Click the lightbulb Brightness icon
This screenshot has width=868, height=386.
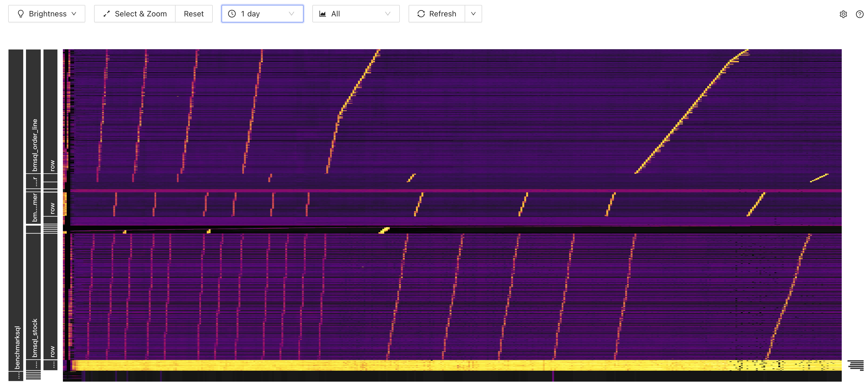[21, 14]
